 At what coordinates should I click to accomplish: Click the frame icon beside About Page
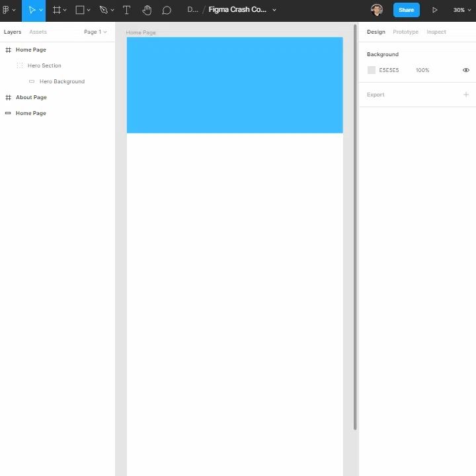tap(8, 97)
